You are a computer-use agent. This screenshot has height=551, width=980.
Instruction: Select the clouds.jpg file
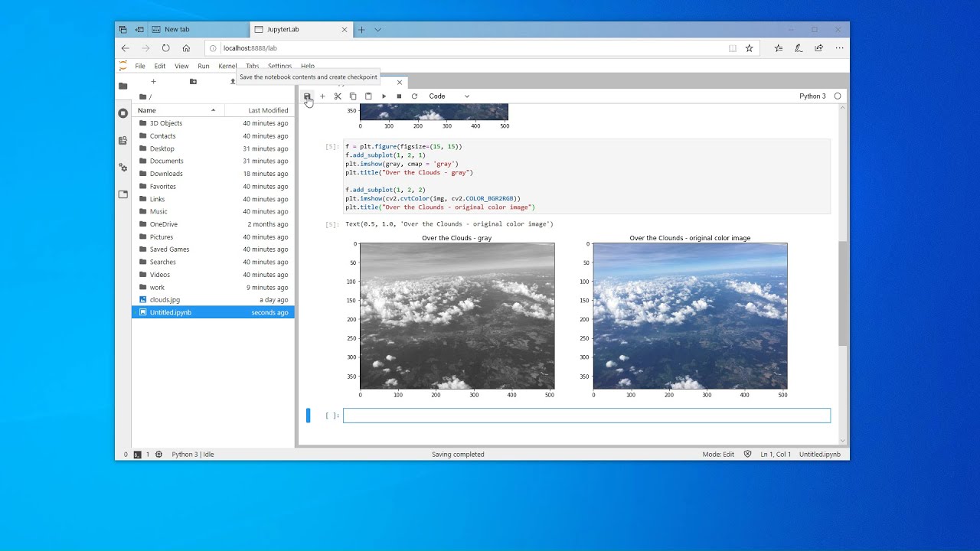(x=213, y=300)
